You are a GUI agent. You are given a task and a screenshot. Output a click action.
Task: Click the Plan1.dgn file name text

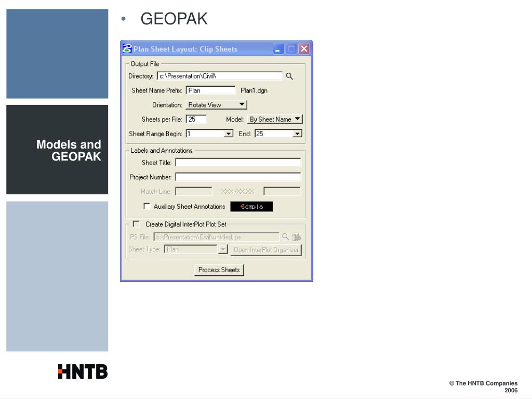[x=254, y=90]
